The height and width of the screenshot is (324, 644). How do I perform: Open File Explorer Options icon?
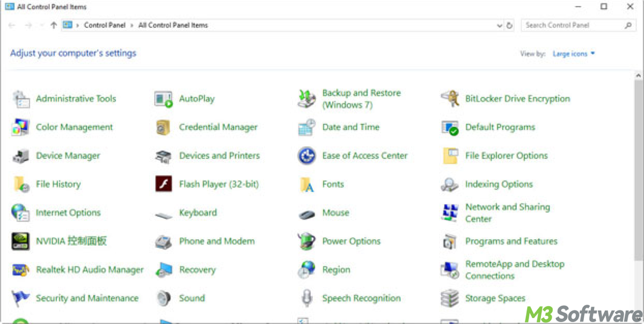pos(450,156)
